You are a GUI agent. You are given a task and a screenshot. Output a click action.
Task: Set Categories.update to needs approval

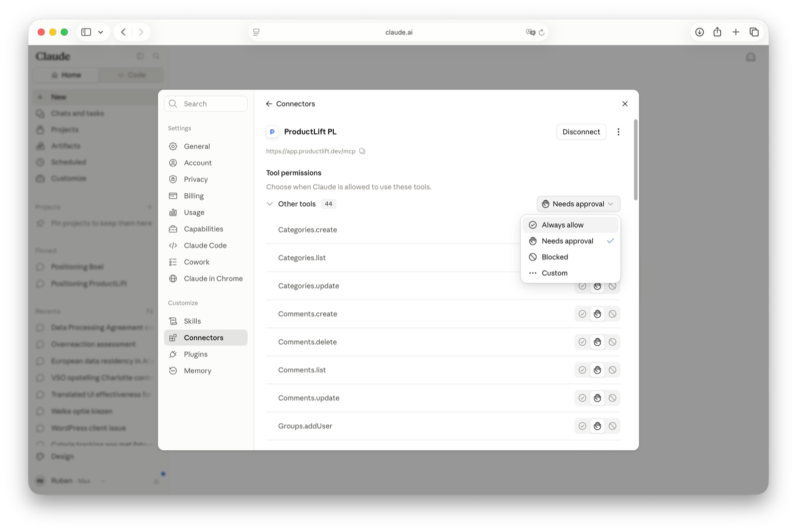pos(597,286)
